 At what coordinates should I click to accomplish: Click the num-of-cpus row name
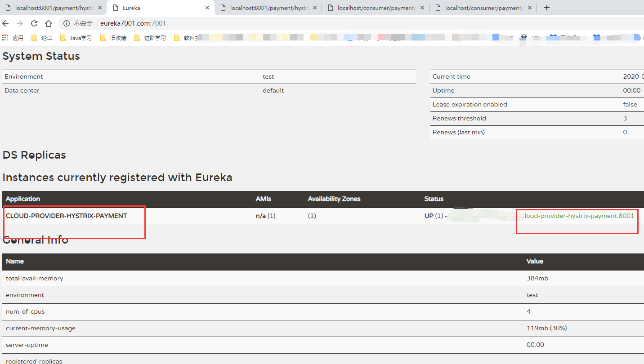[x=25, y=312]
